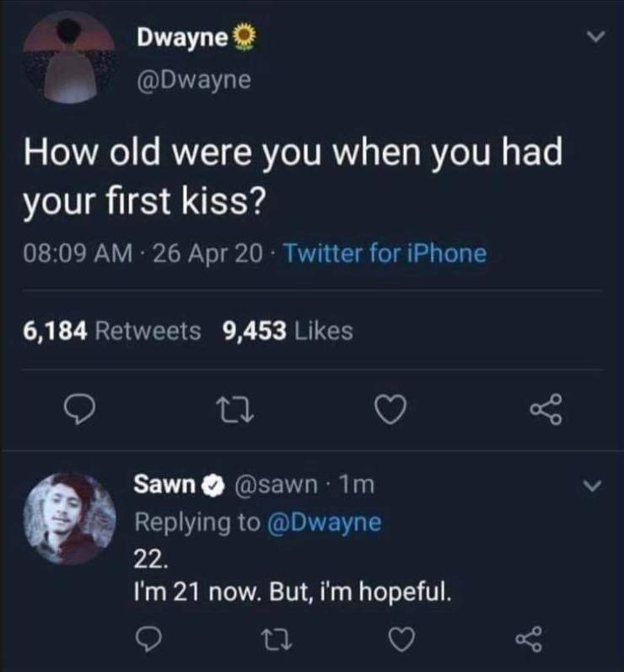624x672 pixels.
Task: Reply to Sawn's tweet
Action: click(x=150, y=641)
